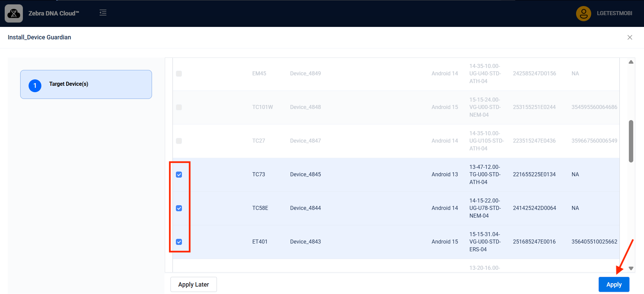The height and width of the screenshot is (294, 644).
Task: Click the vertical scrollbar thumb
Action: click(631, 141)
